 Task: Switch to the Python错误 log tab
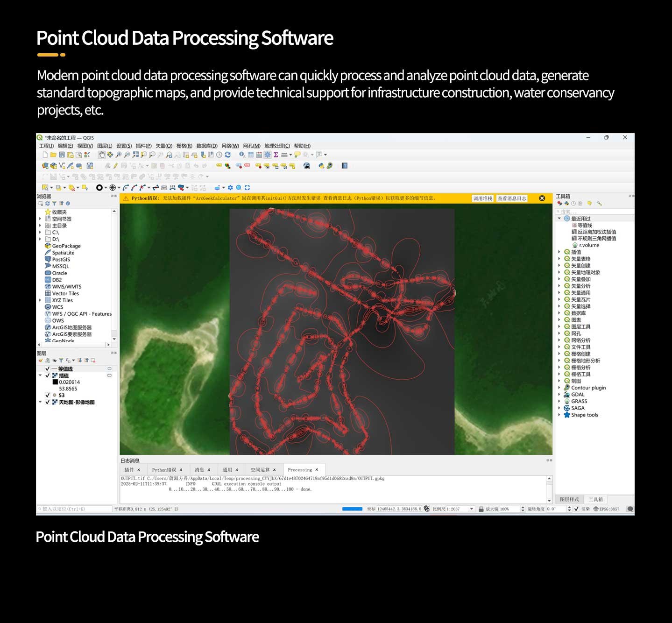click(x=164, y=470)
